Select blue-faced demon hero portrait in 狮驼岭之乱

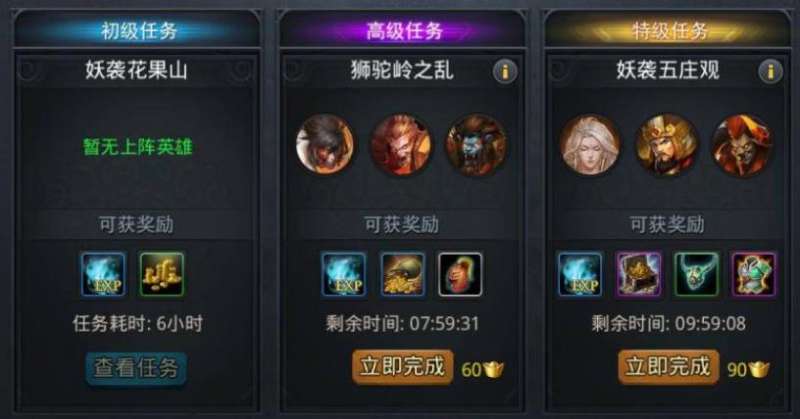(476, 145)
